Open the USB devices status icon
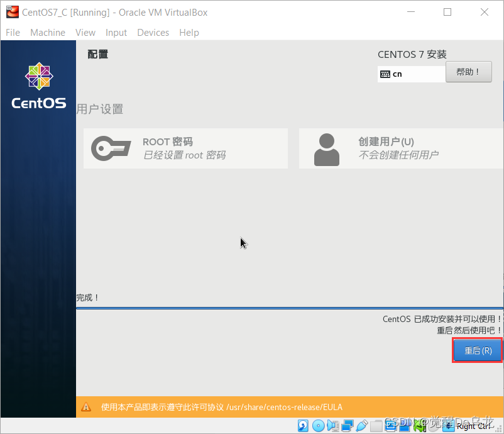 363,426
